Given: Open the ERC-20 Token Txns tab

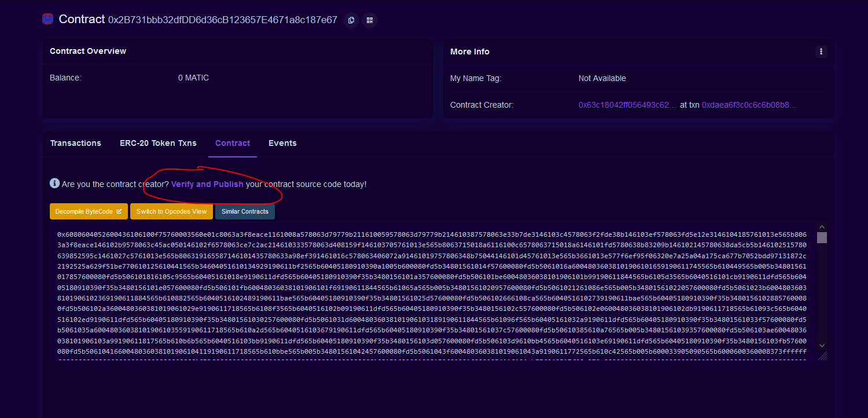Looking at the screenshot, I should [158, 143].
